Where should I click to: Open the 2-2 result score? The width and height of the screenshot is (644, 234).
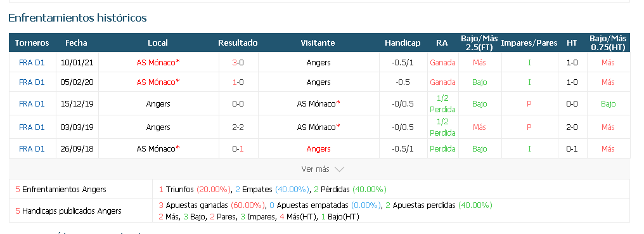click(238, 127)
